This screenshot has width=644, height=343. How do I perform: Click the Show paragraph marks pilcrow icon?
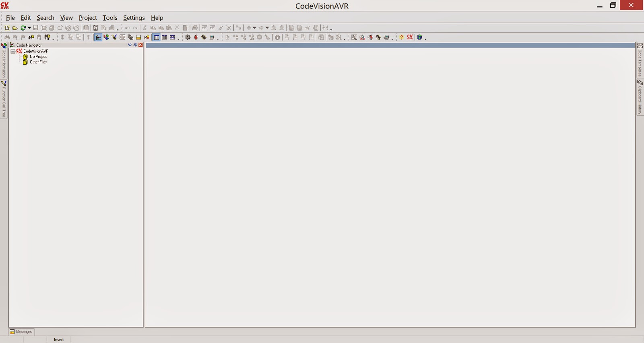click(89, 37)
